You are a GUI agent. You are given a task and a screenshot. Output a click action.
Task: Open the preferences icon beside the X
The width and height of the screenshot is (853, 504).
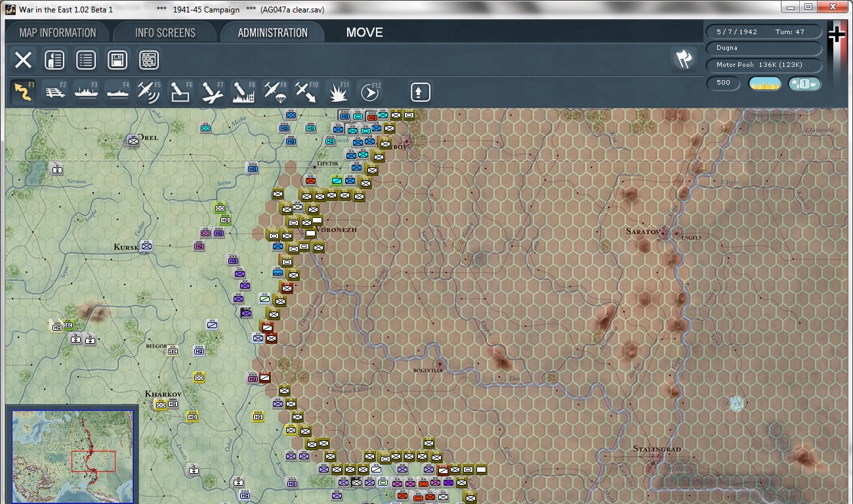[x=54, y=60]
